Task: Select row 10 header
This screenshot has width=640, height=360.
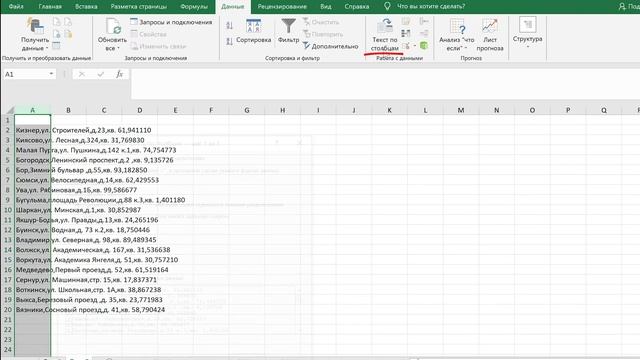Action: 8,210
